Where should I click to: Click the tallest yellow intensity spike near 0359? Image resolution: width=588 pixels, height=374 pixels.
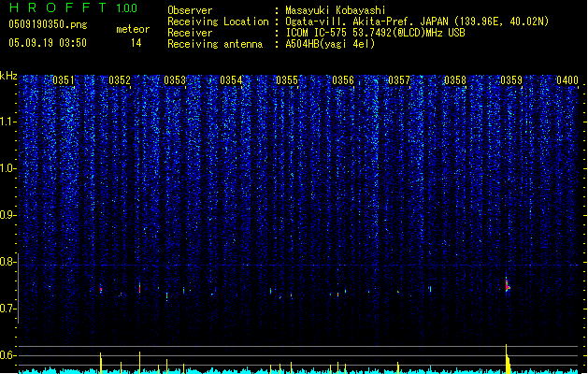(x=507, y=359)
